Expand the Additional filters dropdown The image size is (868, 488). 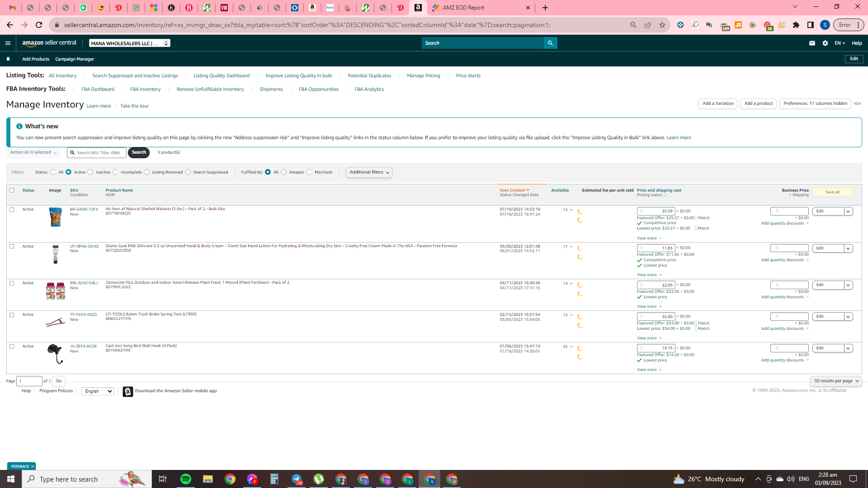(x=369, y=173)
